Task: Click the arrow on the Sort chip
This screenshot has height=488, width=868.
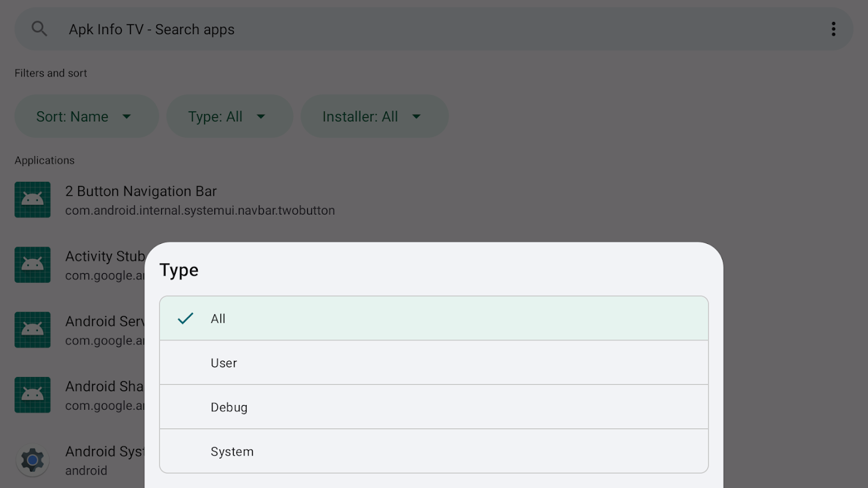Action: (x=127, y=117)
